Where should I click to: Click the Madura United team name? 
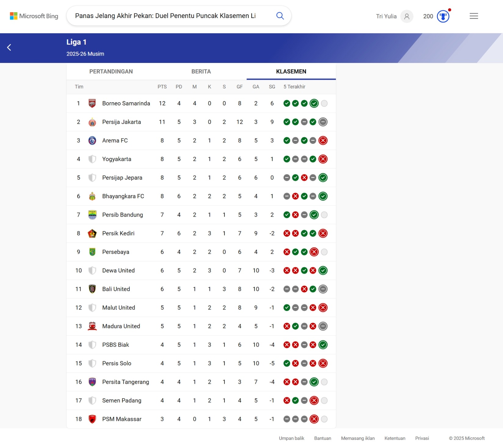coord(121,326)
